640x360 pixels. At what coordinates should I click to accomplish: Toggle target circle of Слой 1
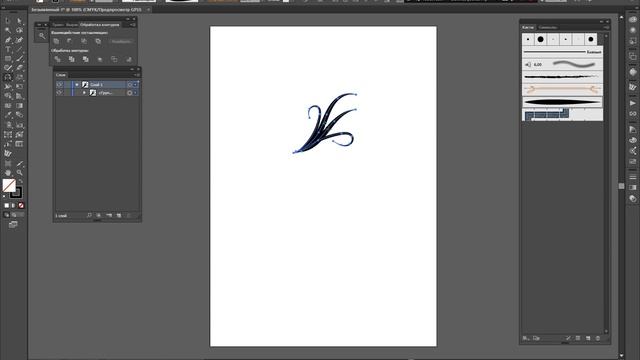click(129, 84)
